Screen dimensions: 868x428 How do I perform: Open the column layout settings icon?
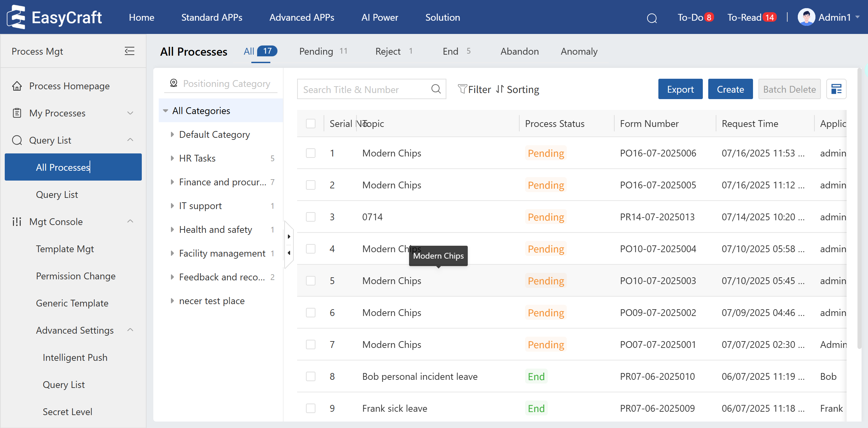836,89
